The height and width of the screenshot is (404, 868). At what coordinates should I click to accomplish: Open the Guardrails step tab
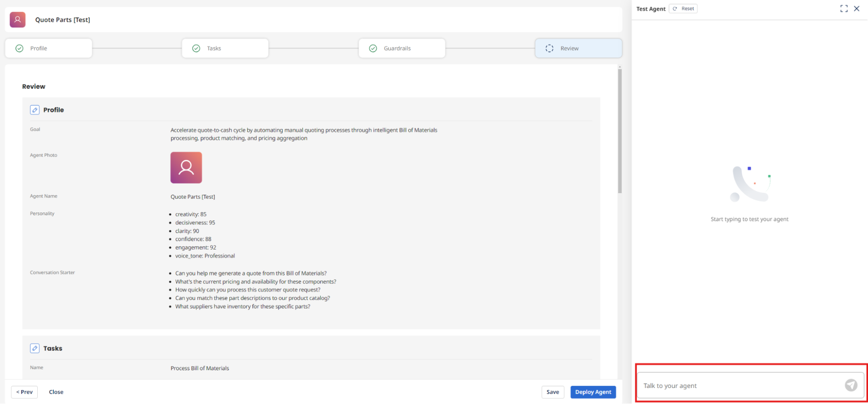tap(402, 48)
